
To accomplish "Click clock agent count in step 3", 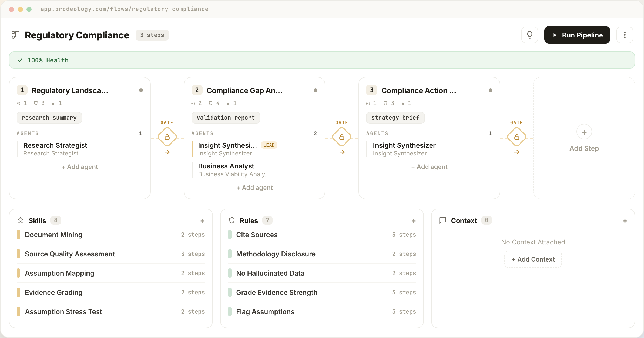I will [371, 103].
